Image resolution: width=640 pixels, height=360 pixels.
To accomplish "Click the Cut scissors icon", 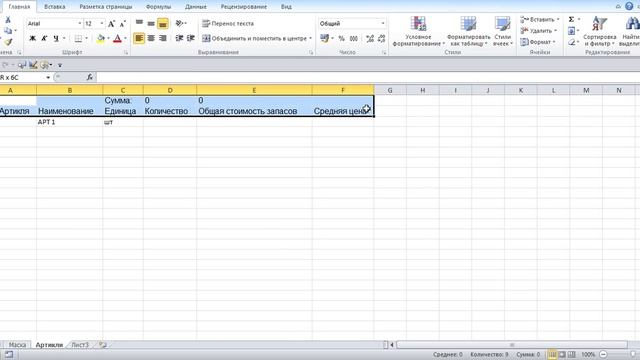I will click(8, 20).
